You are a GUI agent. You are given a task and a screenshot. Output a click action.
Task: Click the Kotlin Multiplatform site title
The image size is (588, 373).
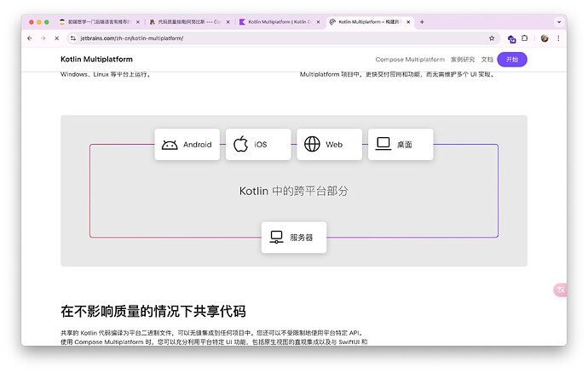96,60
